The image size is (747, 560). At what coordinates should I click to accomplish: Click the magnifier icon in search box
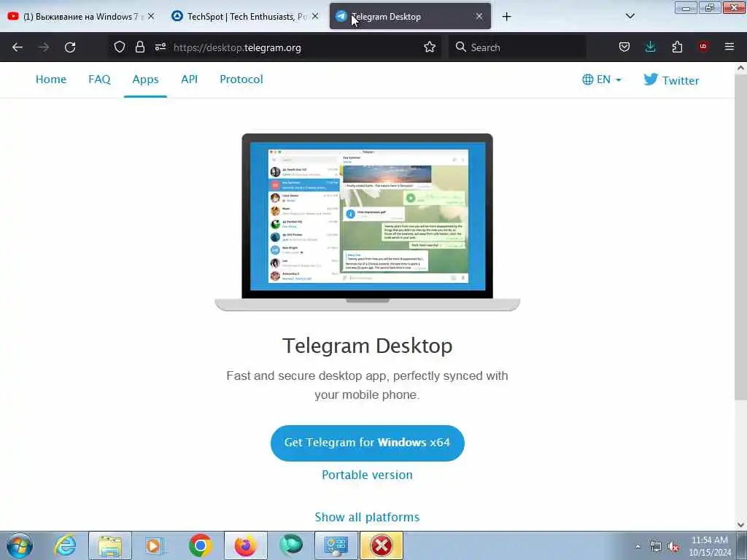461,47
